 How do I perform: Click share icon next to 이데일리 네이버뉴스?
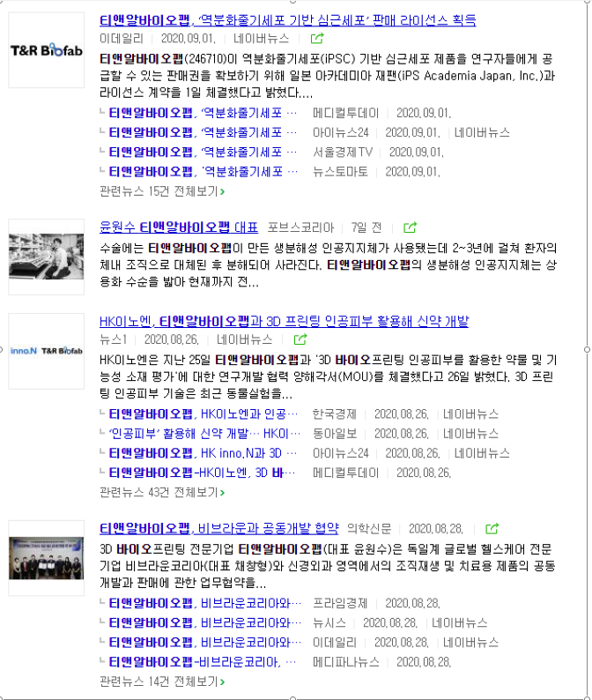(317, 39)
